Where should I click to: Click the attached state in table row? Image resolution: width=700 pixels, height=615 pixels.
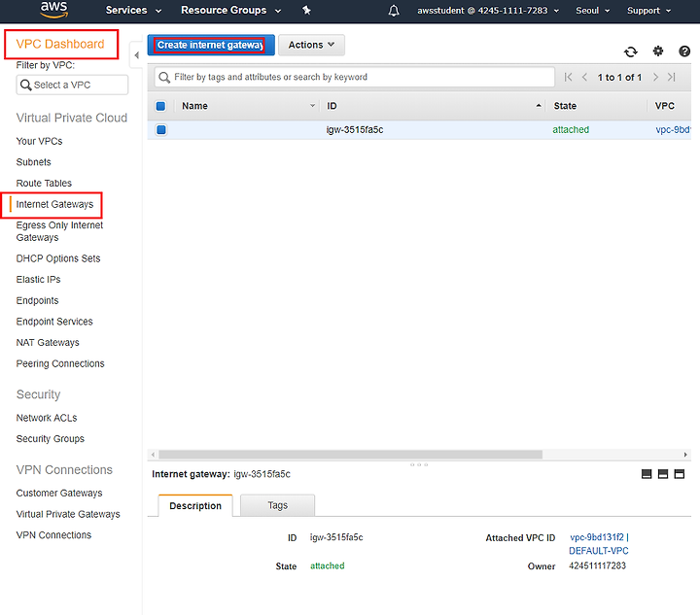(x=571, y=130)
